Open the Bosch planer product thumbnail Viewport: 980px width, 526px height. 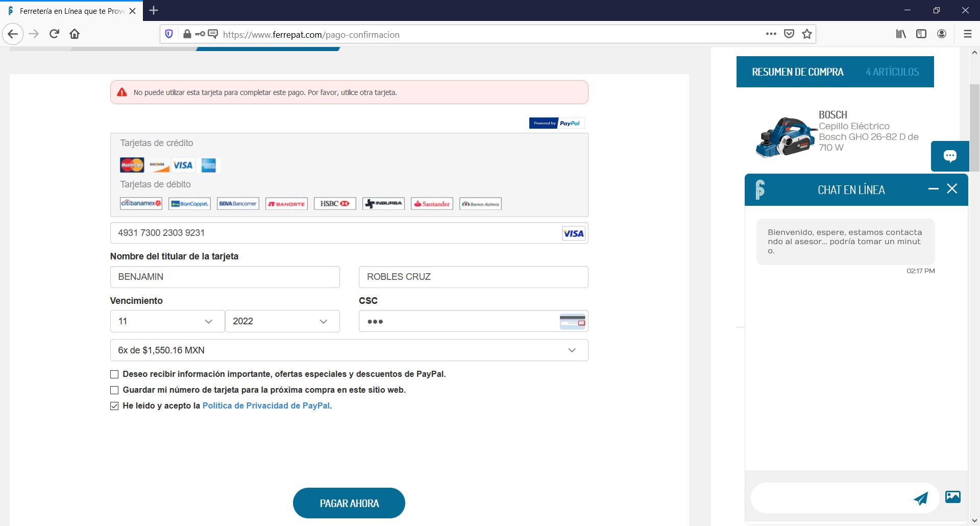[786, 137]
